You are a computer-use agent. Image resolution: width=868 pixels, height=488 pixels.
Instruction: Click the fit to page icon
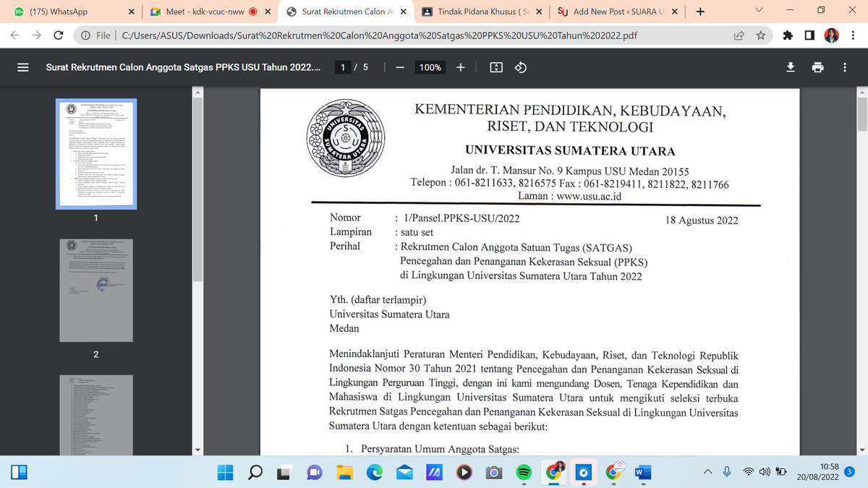point(496,67)
